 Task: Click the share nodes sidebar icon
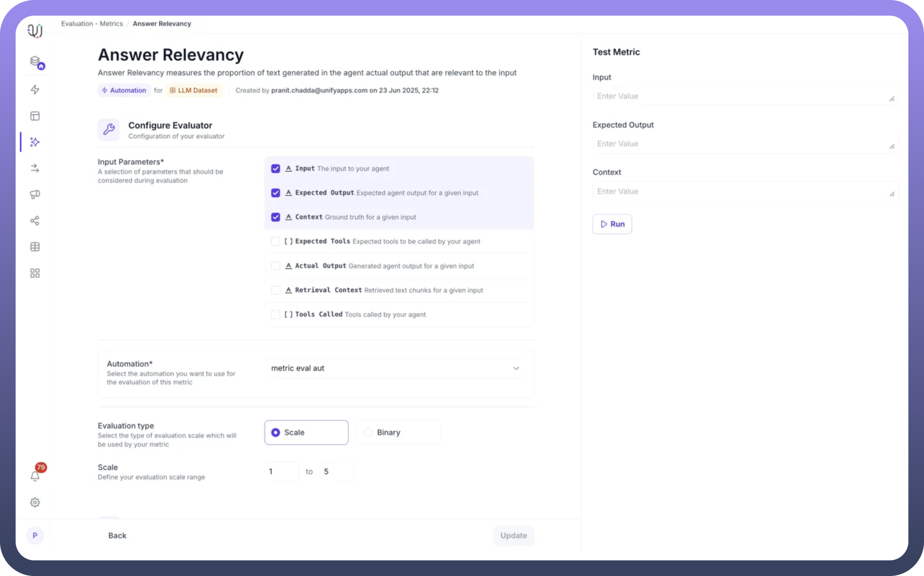click(x=35, y=221)
